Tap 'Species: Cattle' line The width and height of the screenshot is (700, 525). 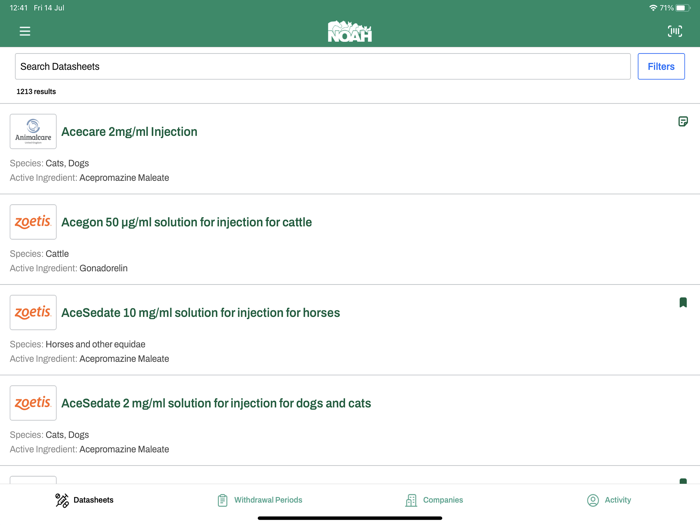click(39, 254)
